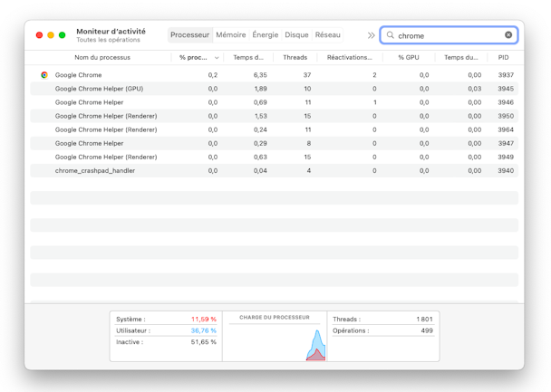Click the Charge du processeur graph

[x=275, y=342]
